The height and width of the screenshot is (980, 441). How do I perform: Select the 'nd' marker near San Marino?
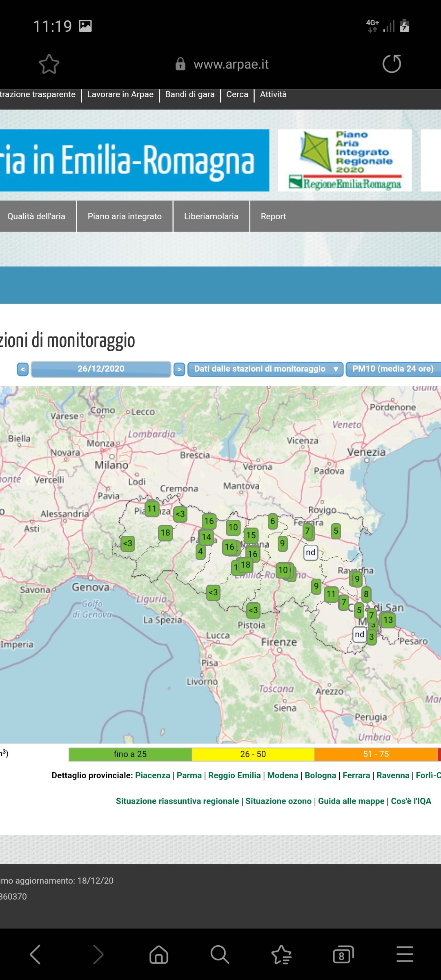pos(359,635)
